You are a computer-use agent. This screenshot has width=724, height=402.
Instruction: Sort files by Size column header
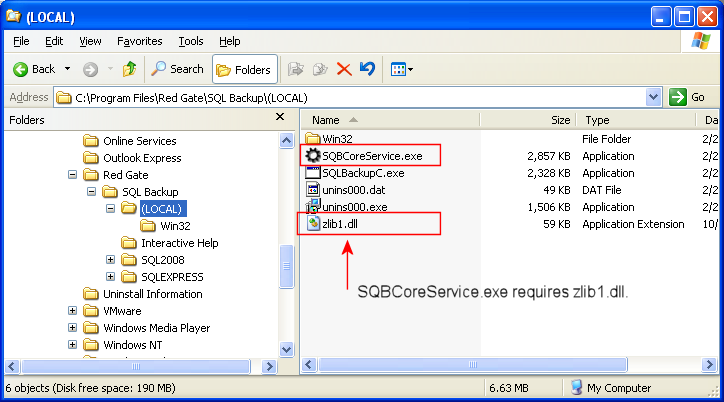coord(528,120)
